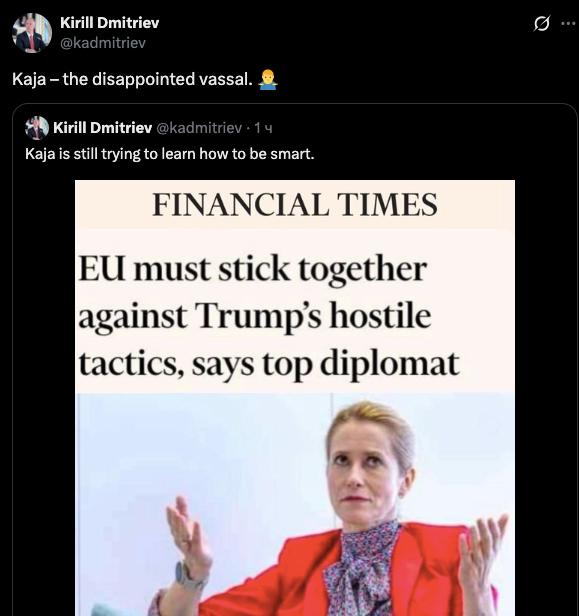579x616 pixels.
Task: Click quoted post author name Kirill Dmitriev
Action: point(103,128)
